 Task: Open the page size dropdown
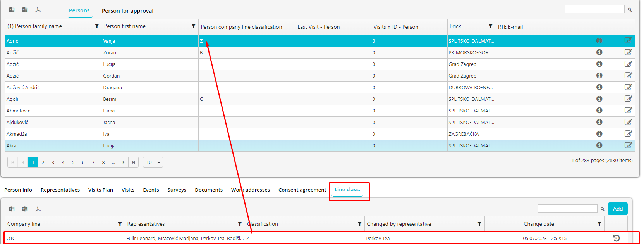point(153,163)
